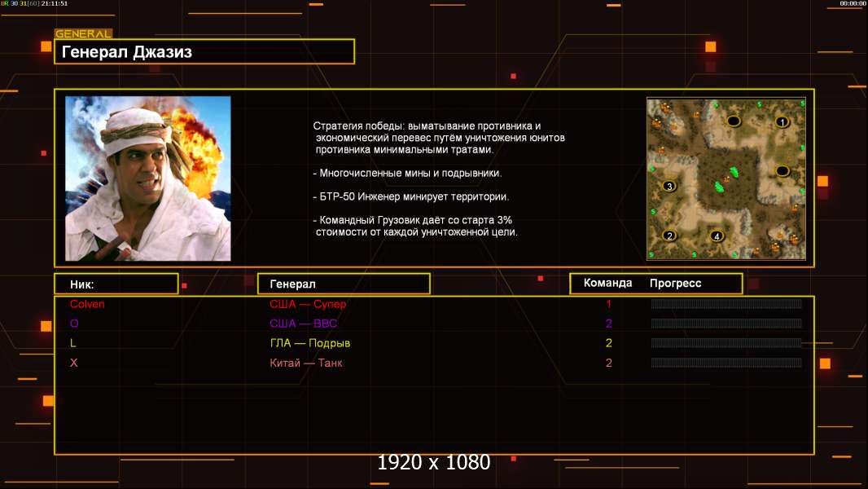868x489 pixels.
Task: Click the progress bar for ГЛА — Подрыв player
Action: click(726, 343)
